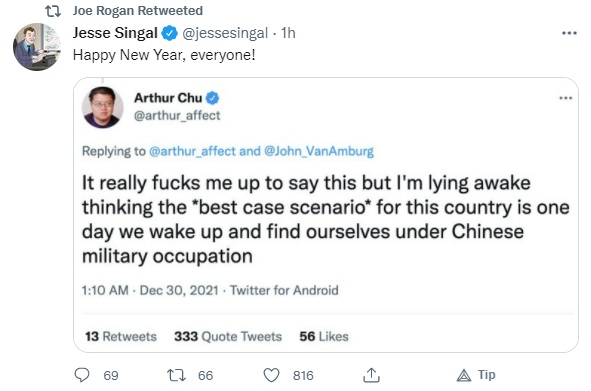The width and height of the screenshot is (591, 391).
Task: Click the triangle Tip icon
Action: [464, 376]
